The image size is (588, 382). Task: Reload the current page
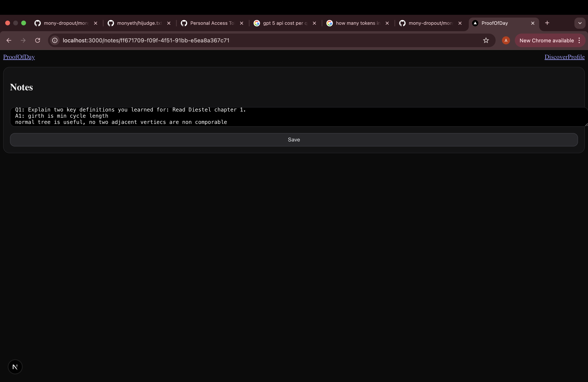(x=38, y=41)
